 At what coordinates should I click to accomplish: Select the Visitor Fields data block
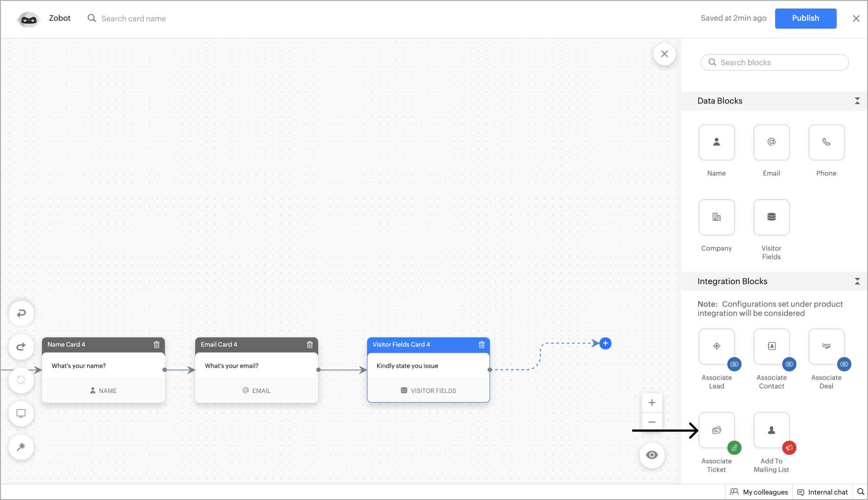[x=771, y=217]
